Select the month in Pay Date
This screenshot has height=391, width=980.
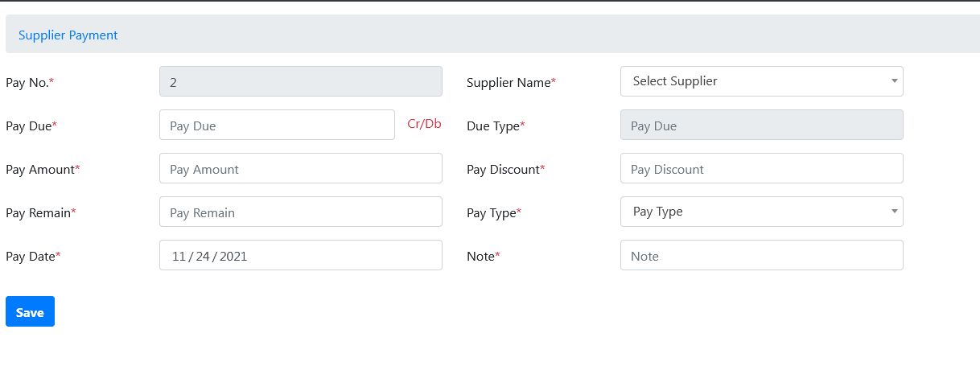pos(178,257)
